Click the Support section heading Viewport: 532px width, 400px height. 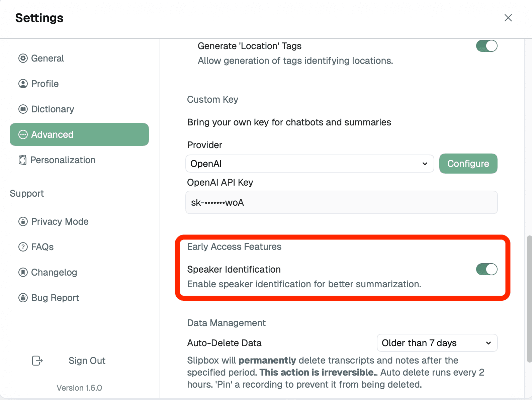point(27,193)
